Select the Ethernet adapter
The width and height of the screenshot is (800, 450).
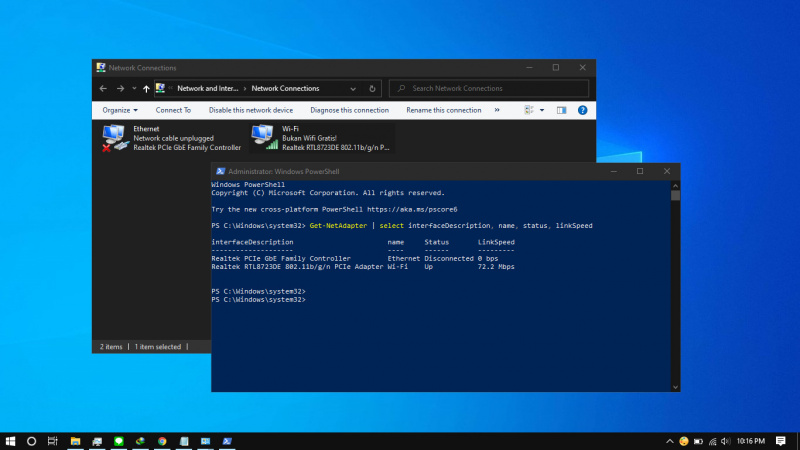coord(171,138)
